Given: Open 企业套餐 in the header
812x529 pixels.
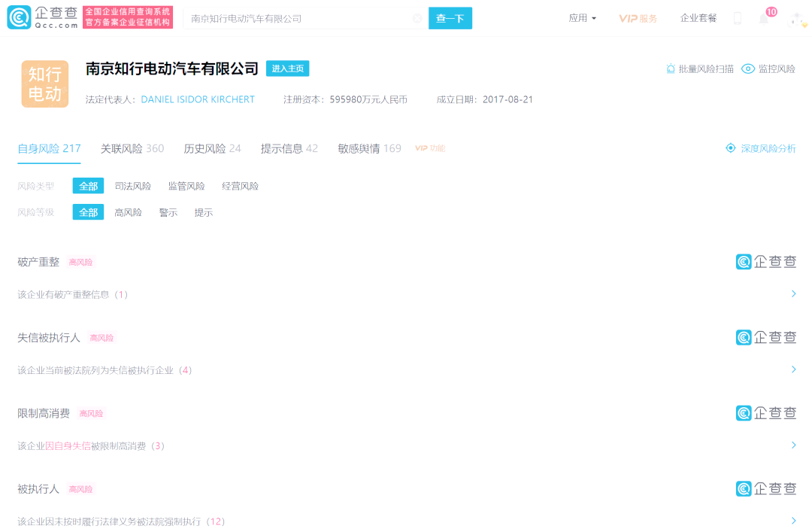Looking at the screenshot, I should 698,18.
